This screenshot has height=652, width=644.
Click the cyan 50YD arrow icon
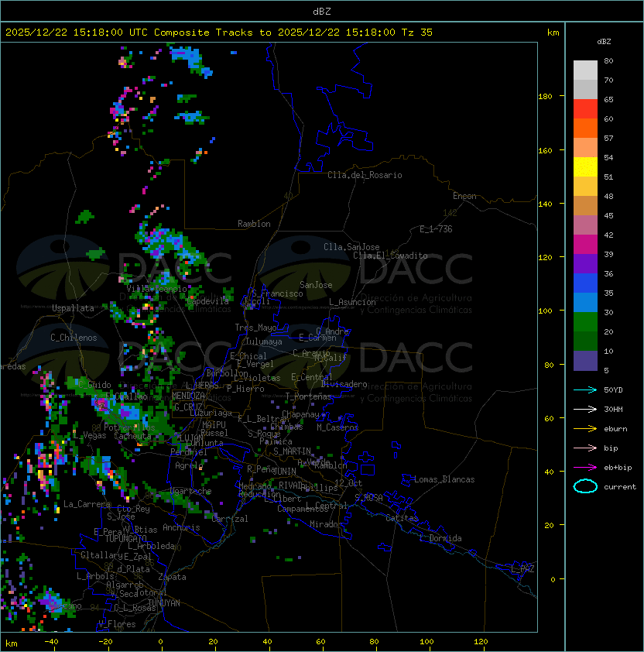click(x=585, y=389)
